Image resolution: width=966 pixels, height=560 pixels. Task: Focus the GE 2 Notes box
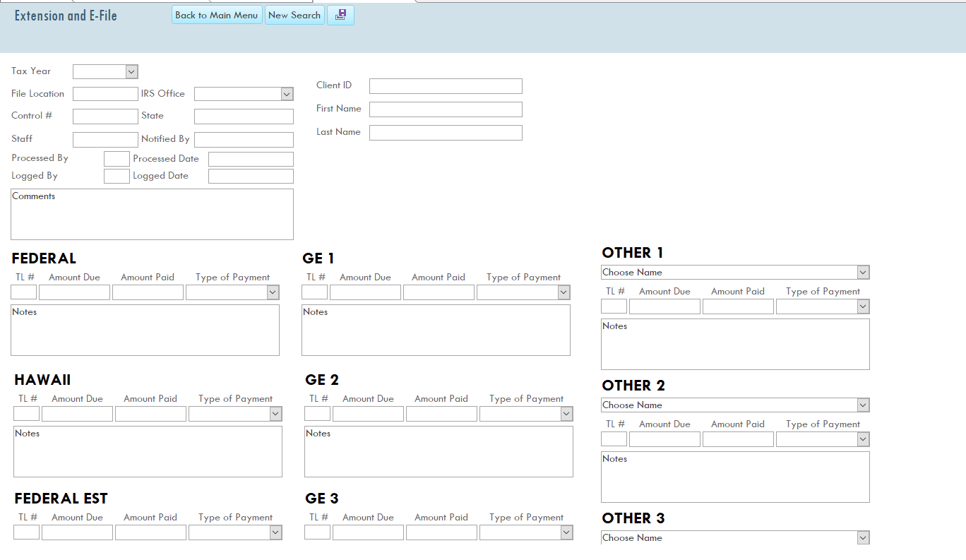point(439,451)
